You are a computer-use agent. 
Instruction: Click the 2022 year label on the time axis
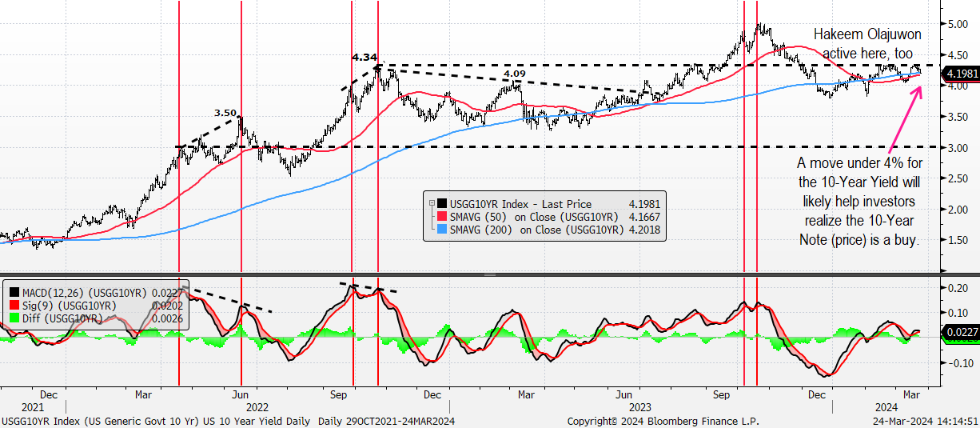[257, 406]
